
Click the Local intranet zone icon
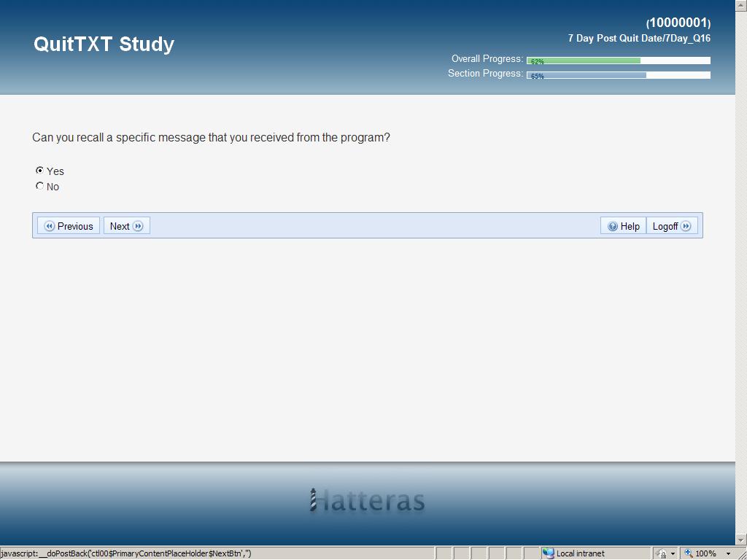click(549, 553)
